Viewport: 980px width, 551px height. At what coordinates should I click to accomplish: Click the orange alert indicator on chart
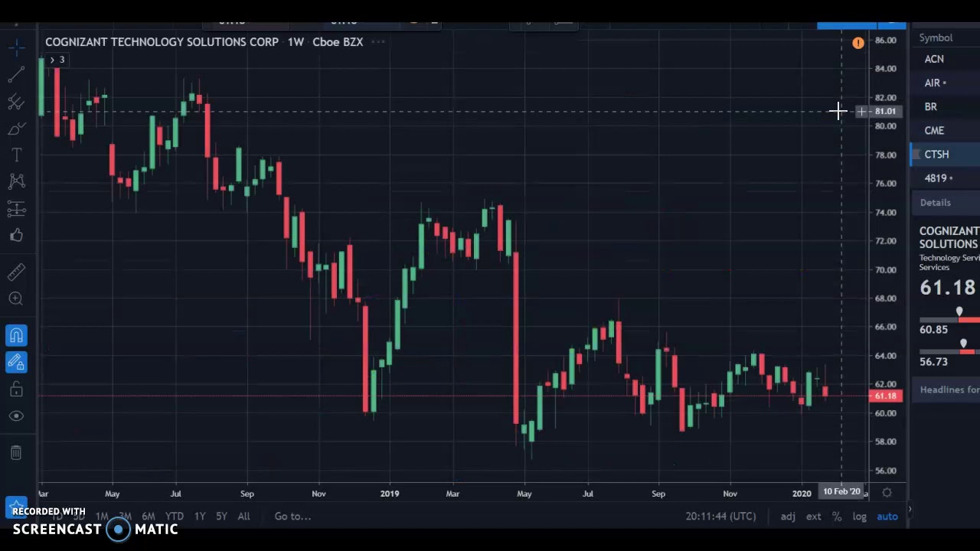(x=857, y=44)
